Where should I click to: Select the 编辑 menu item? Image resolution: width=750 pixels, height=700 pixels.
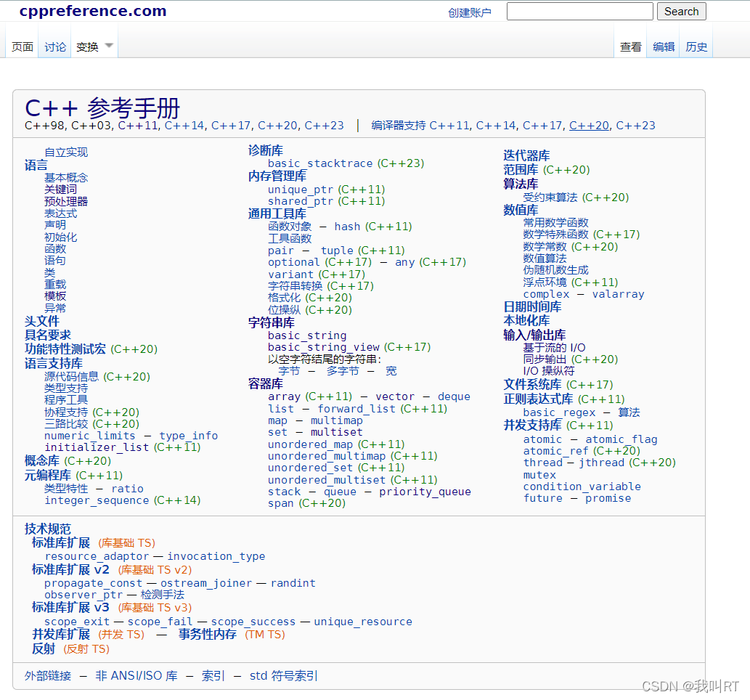663,46
